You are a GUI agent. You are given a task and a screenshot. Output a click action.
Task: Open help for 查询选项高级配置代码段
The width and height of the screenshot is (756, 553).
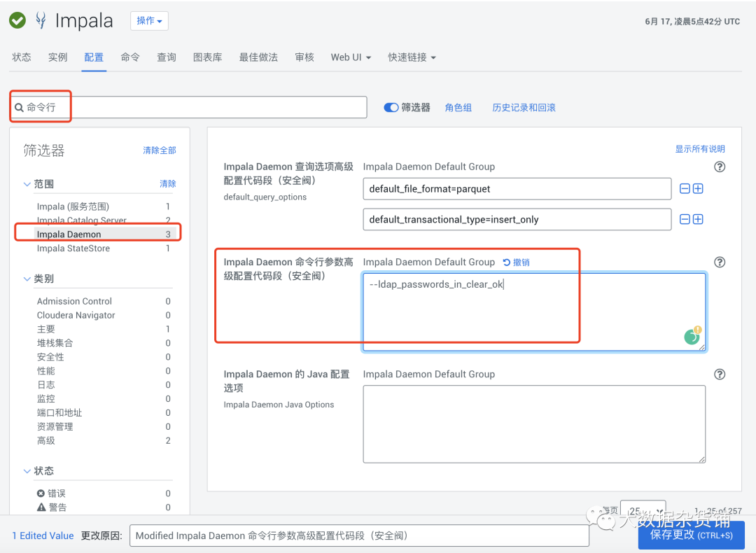tap(720, 167)
